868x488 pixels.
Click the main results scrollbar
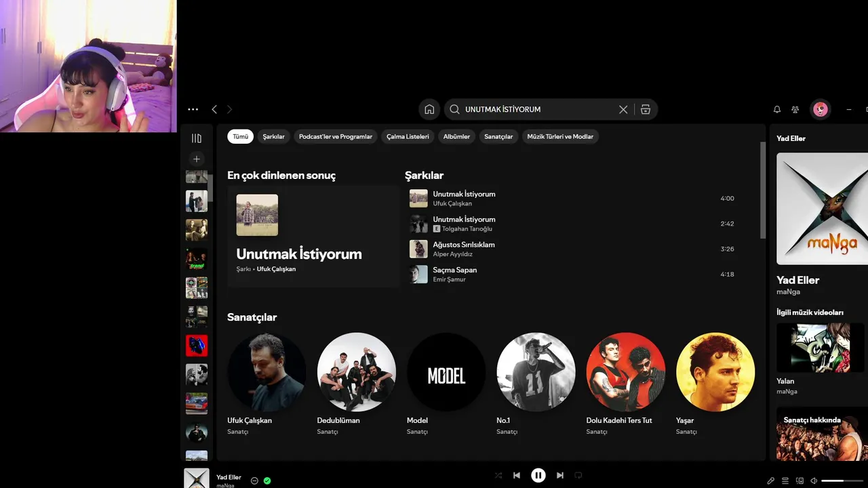pos(763,190)
